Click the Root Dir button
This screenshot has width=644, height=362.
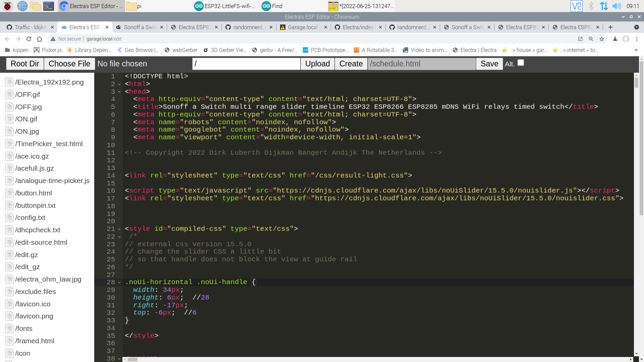click(25, 64)
